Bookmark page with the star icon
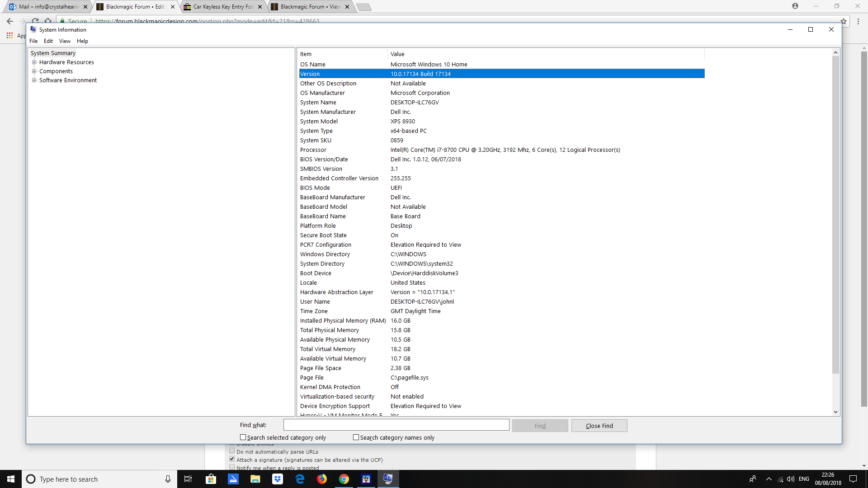The image size is (868, 488). tap(843, 21)
